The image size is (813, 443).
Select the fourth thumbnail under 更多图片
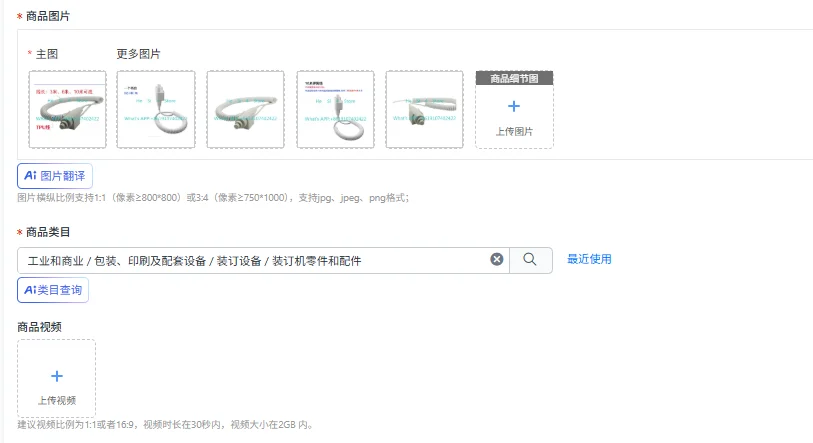pyautogui.click(x=425, y=109)
